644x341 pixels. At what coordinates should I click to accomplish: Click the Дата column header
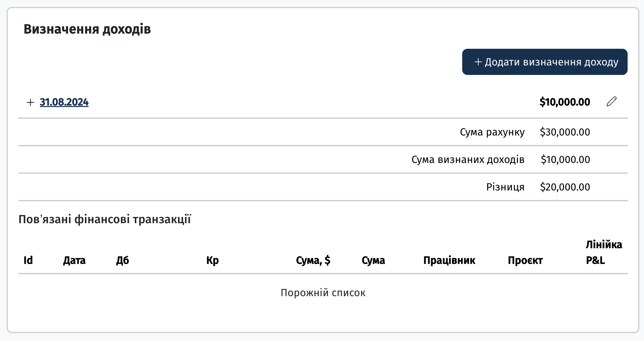pos(74,260)
